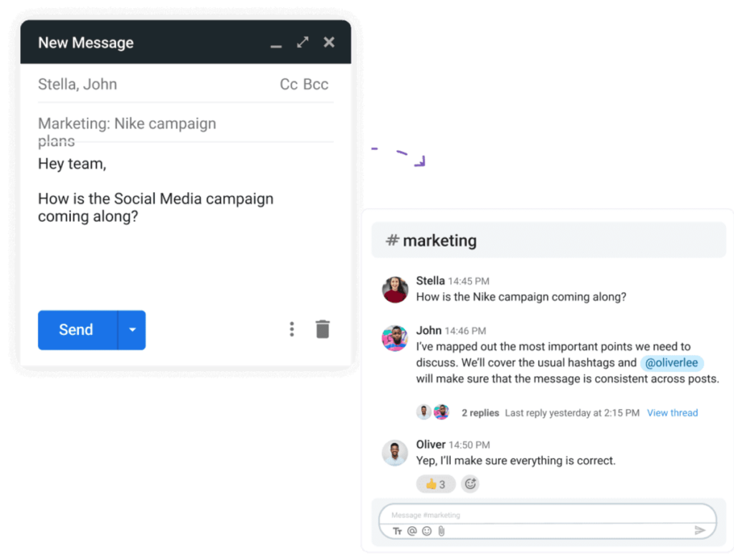Image resolution: width=734 pixels, height=560 pixels.
Task: Add an emoji reaction to Oliver's message
Action: (470, 483)
